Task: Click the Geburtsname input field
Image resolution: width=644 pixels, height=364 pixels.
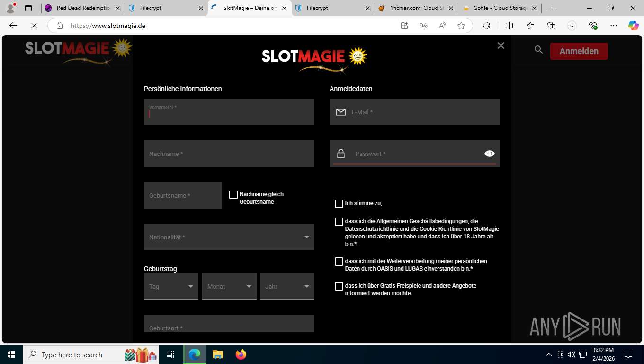Action: click(x=183, y=195)
